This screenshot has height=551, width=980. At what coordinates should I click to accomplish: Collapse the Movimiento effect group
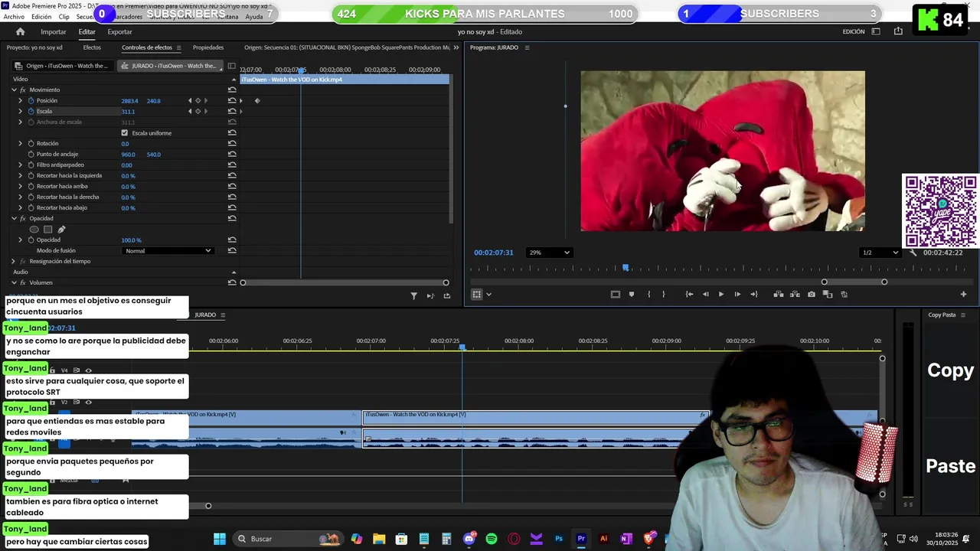coord(14,90)
